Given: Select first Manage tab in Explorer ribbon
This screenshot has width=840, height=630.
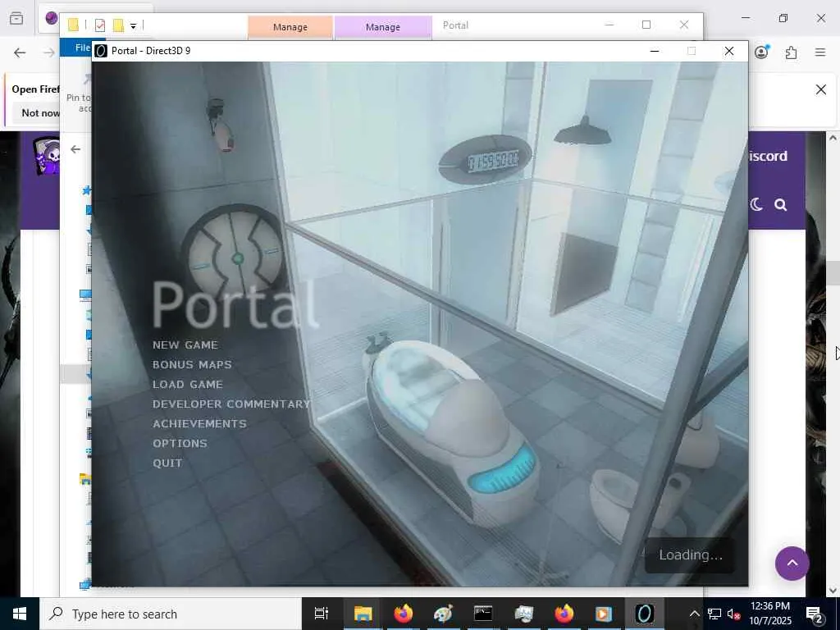Looking at the screenshot, I should point(290,27).
